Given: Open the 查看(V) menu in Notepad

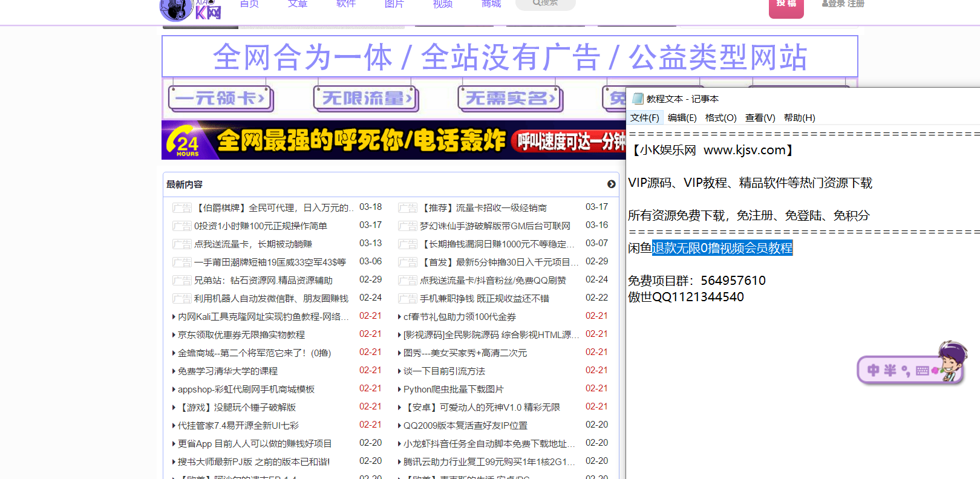Looking at the screenshot, I should tap(760, 117).
